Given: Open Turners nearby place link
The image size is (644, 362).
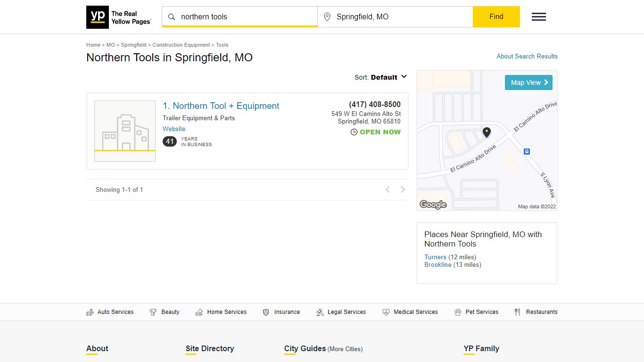Looking at the screenshot, I should [435, 257].
